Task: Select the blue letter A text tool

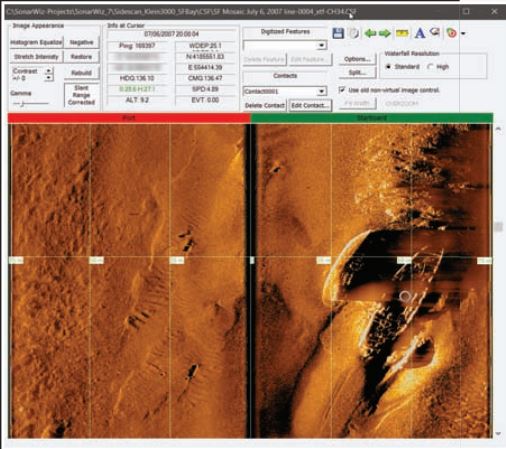Action: pos(420,33)
